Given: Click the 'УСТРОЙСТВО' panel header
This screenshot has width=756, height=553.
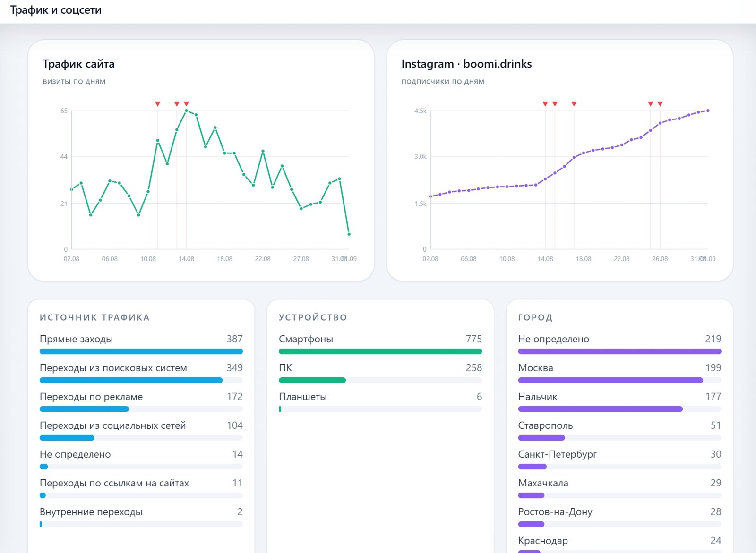Looking at the screenshot, I should [x=313, y=317].
